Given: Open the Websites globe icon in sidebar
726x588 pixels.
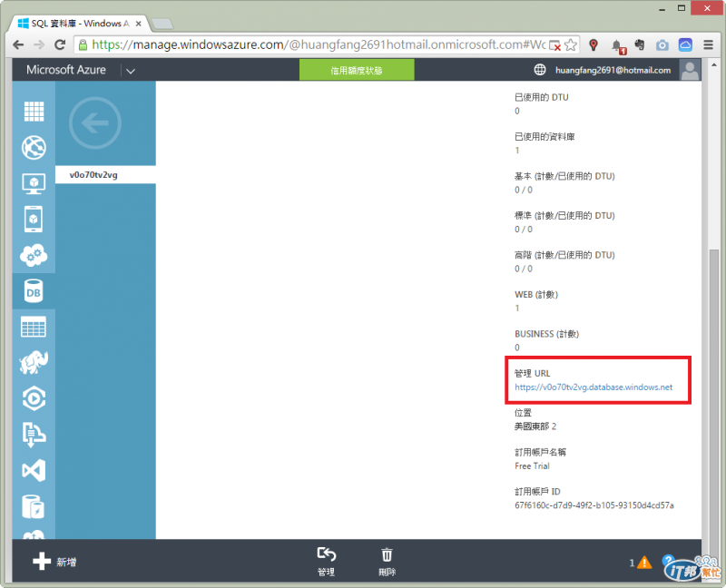Looking at the screenshot, I should [34, 148].
